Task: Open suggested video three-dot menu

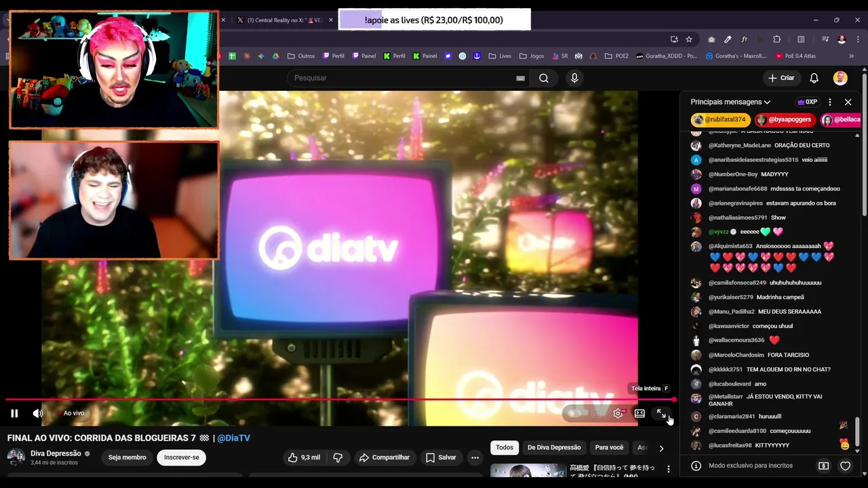Action: [669, 469]
